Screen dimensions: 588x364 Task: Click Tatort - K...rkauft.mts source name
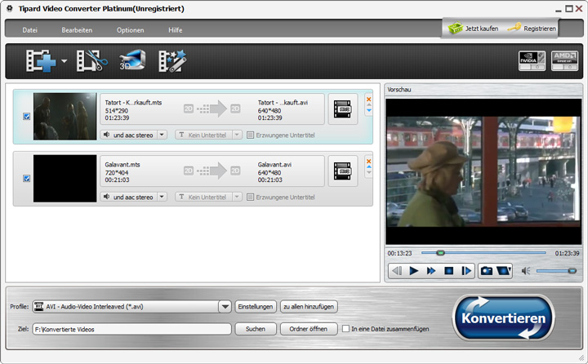click(x=133, y=102)
